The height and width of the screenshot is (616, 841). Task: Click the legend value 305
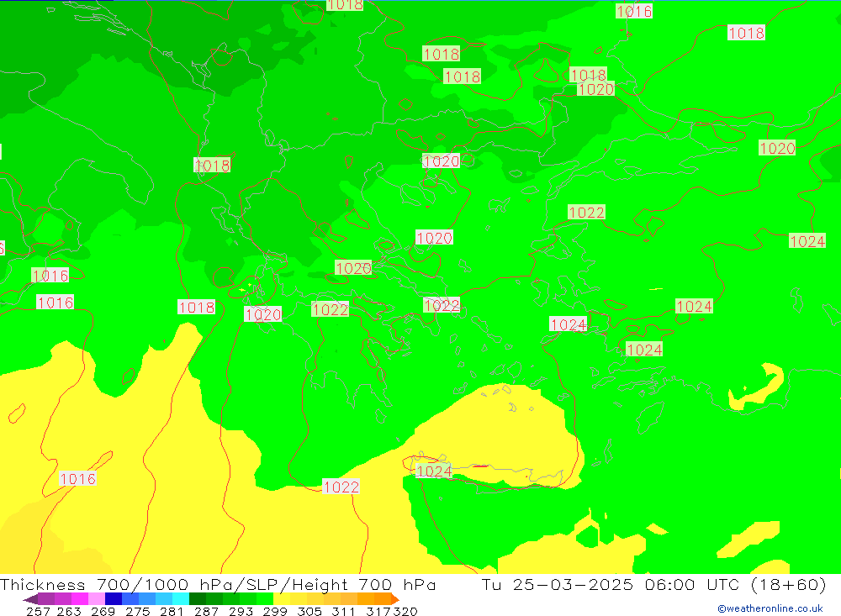click(309, 611)
